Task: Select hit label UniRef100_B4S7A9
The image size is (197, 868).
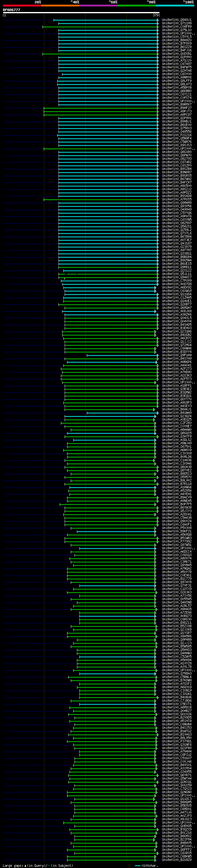Action: [x=176, y=358]
